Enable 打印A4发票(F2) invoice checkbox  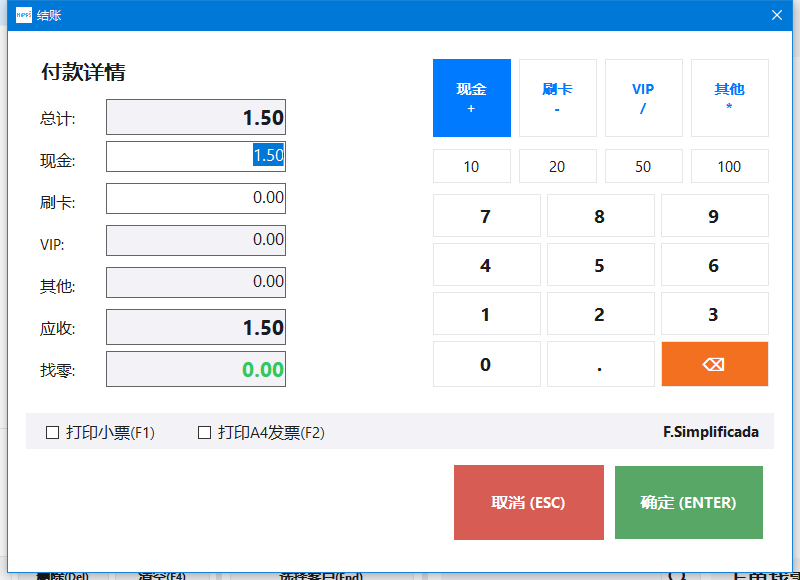coord(204,433)
